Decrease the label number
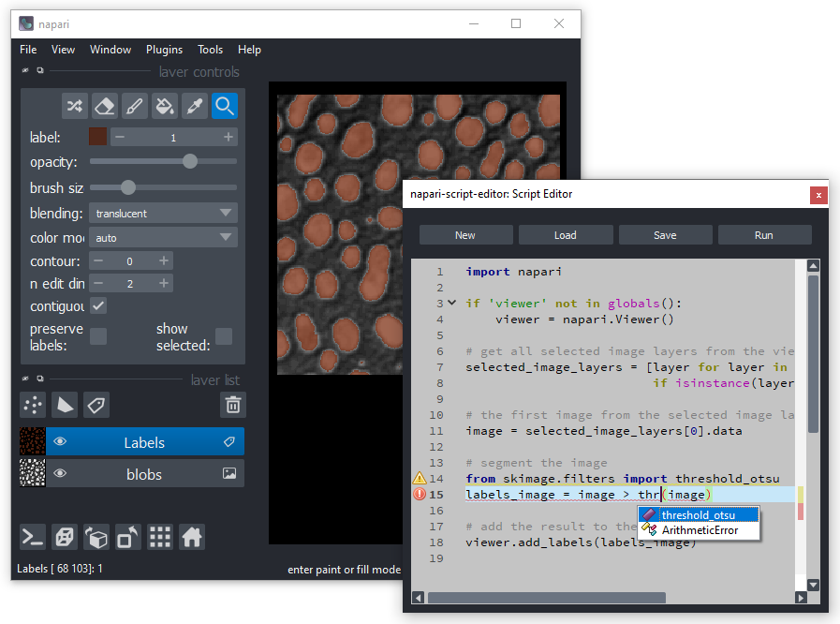Viewport: 840px width, 624px height. [120, 137]
